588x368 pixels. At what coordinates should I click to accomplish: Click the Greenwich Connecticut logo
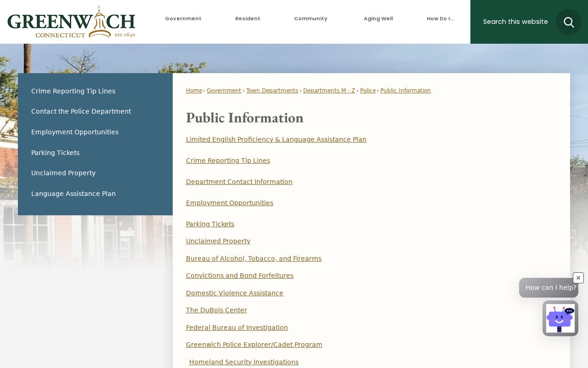coord(71,22)
